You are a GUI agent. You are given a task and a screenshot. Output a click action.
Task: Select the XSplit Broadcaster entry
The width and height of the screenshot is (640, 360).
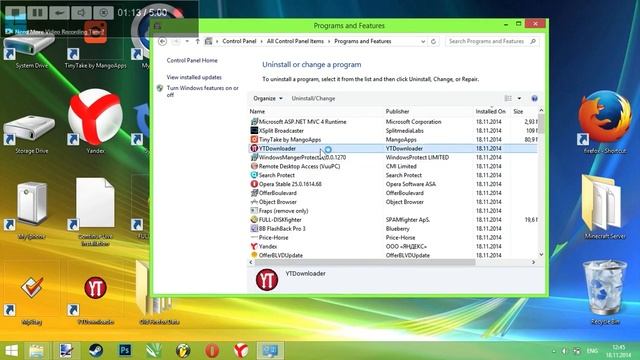[x=393, y=131]
